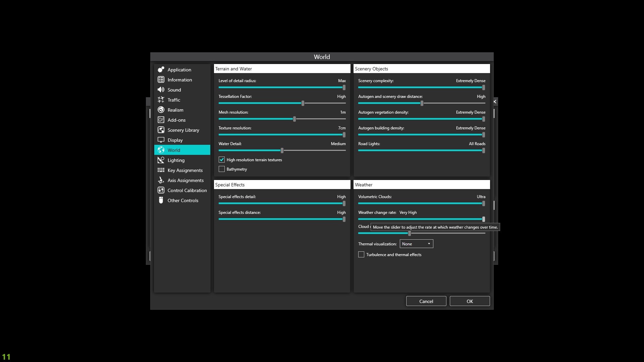The height and width of the screenshot is (362, 644).
Task: Click the Sound speaker icon
Action: click(x=161, y=89)
